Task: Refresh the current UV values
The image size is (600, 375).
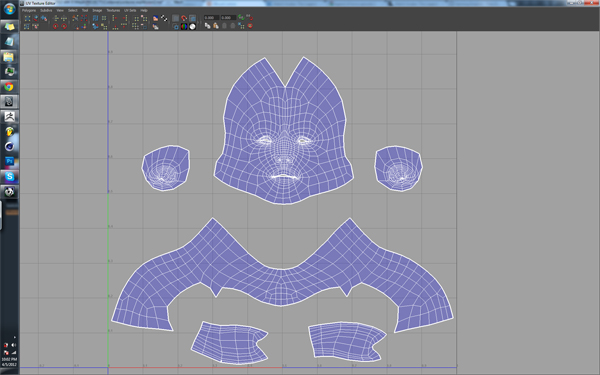Action: pyautogui.click(x=241, y=18)
